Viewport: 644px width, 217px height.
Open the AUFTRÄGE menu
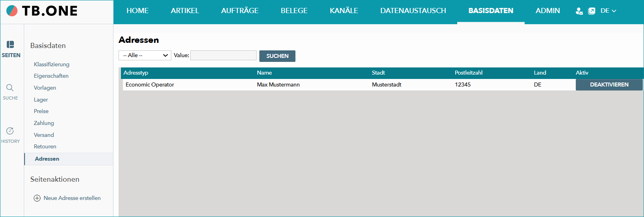pyautogui.click(x=240, y=11)
